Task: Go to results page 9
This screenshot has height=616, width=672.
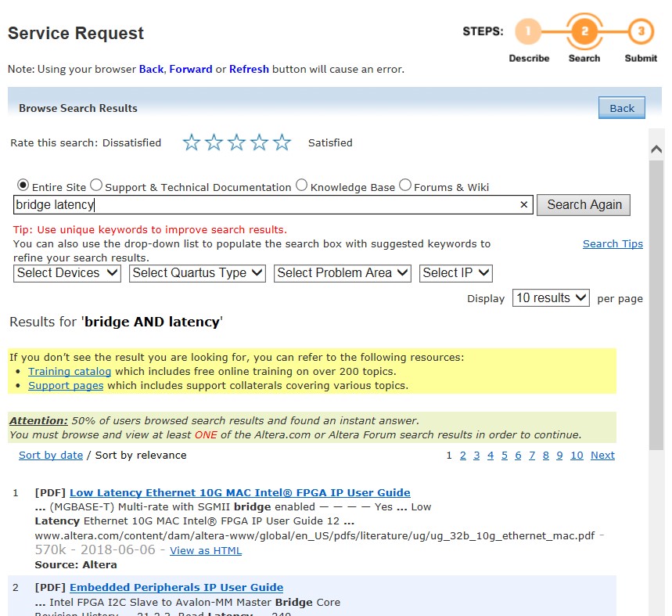Action: pos(559,456)
